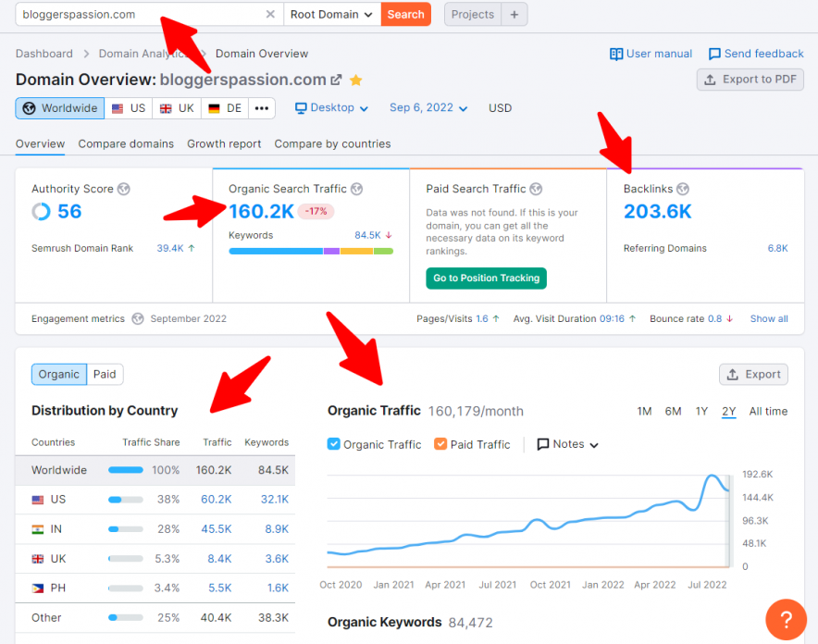Click Engagement metrics globe icon
The image size is (818, 644).
[138, 318]
